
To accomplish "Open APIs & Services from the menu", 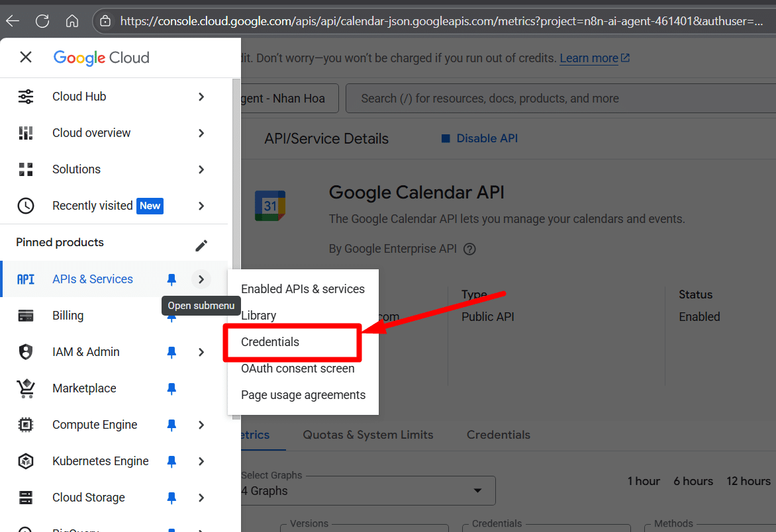I will 93,279.
